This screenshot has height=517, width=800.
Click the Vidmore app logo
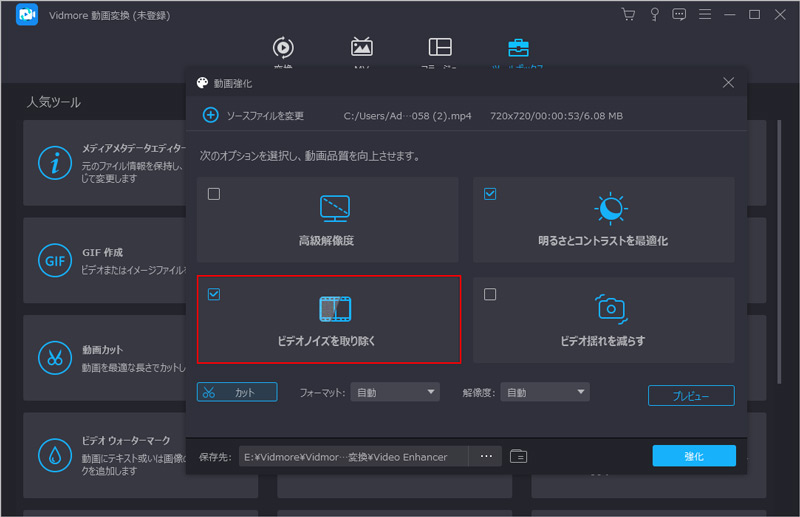[x=27, y=14]
